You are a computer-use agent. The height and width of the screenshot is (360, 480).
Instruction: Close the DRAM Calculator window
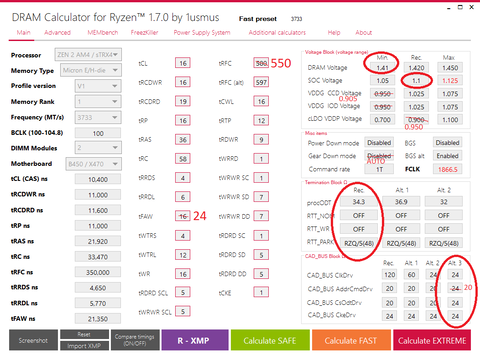[472, 7]
